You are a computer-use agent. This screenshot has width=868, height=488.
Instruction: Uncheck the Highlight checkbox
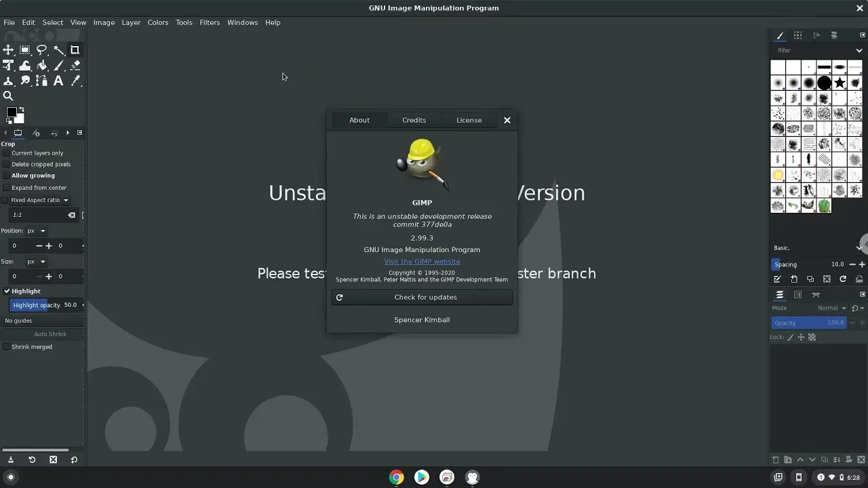[x=6, y=291]
